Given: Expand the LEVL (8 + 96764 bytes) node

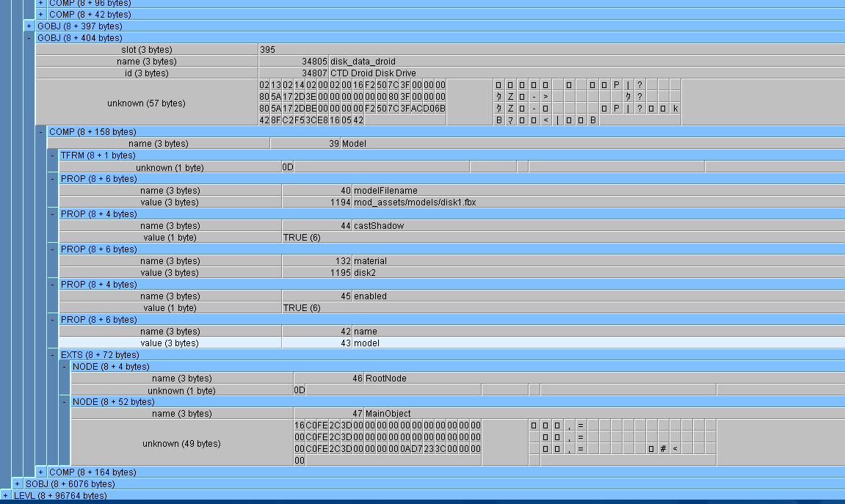Looking at the screenshot, I should (6, 496).
